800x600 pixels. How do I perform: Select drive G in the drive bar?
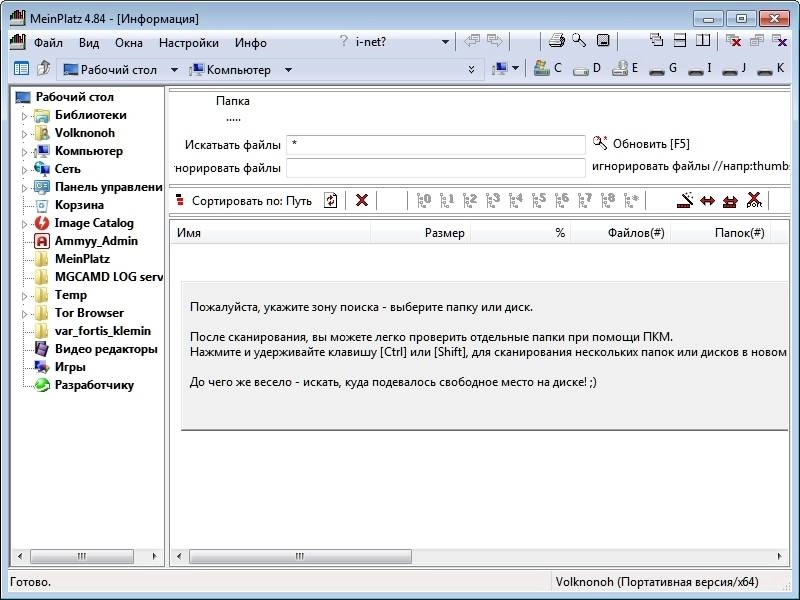coord(663,69)
